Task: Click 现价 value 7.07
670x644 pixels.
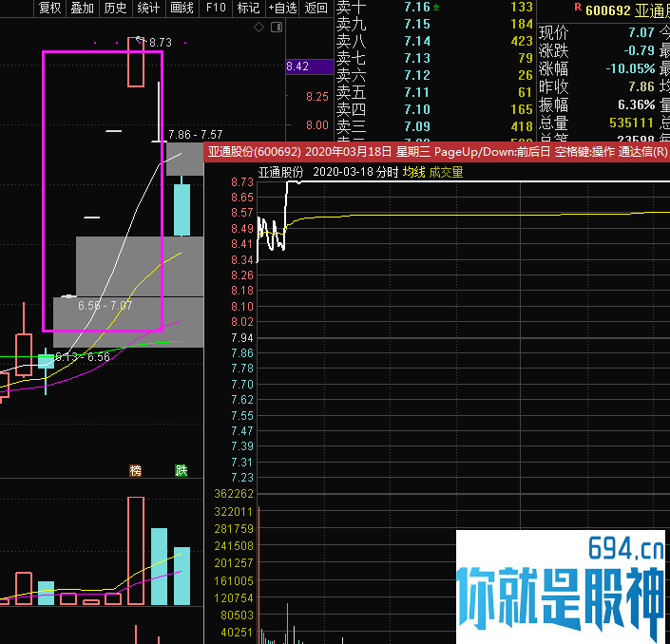Action: tap(641, 32)
